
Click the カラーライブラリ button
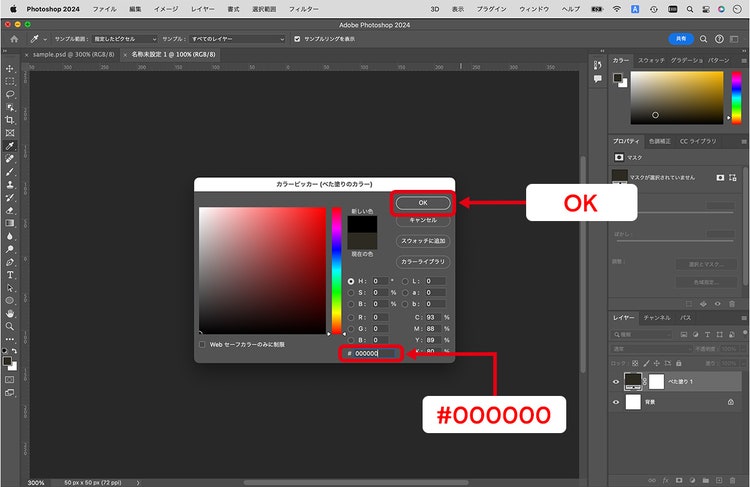click(x=423, y=262)
